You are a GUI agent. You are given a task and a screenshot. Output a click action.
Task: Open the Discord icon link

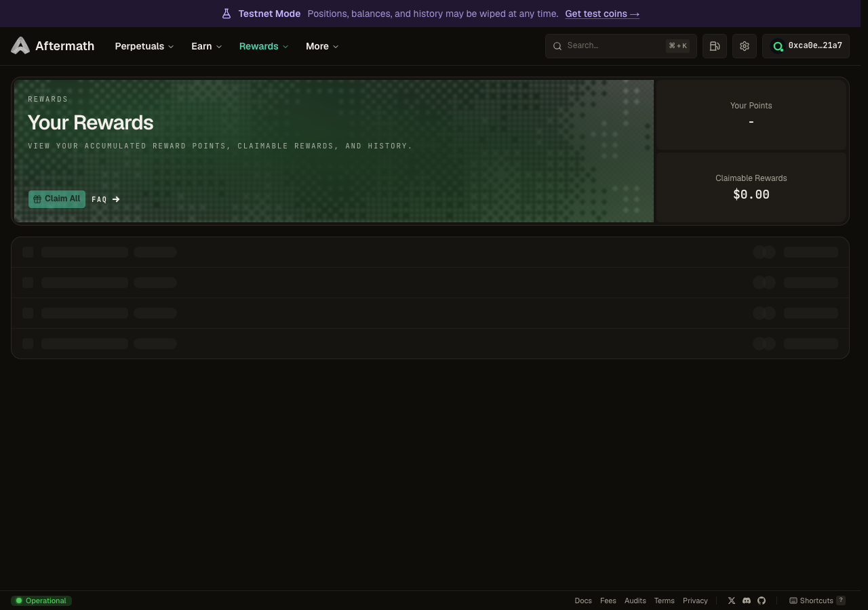(x=747, y=601)
